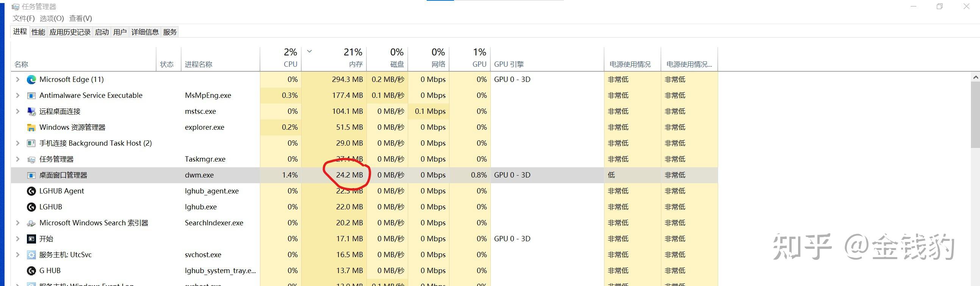
Task: Click GPU 0 - 3D in 开始 row
Action: pyautogui.click(x=512, y=239)
